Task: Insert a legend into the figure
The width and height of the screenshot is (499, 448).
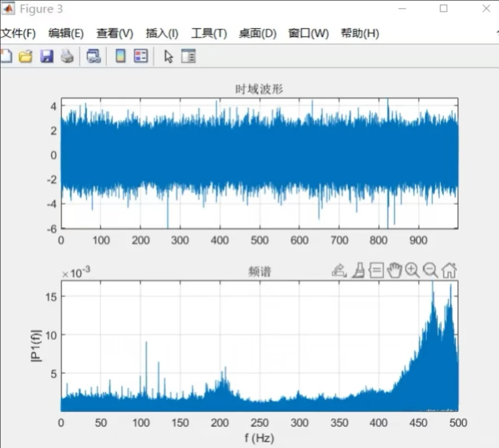Action: [x=140, y=56]
